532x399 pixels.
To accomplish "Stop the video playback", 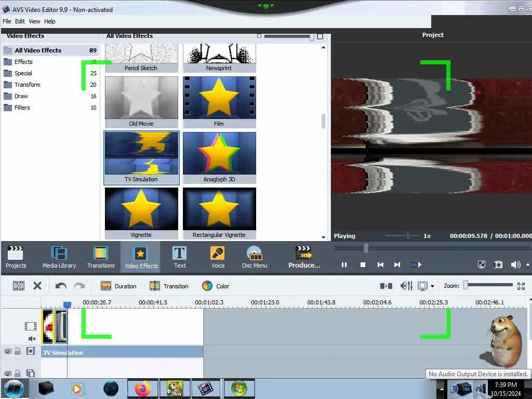I will point(363,264).
